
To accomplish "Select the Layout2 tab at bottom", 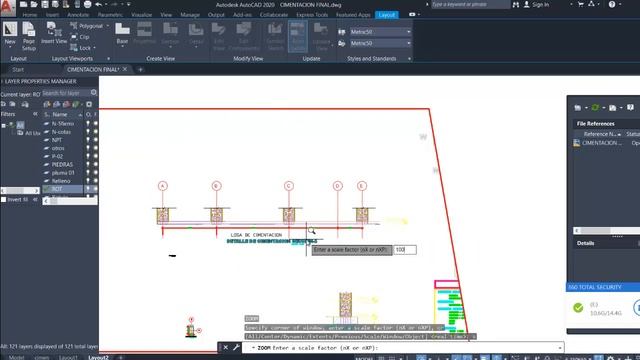I will click(x=99, y=357).
